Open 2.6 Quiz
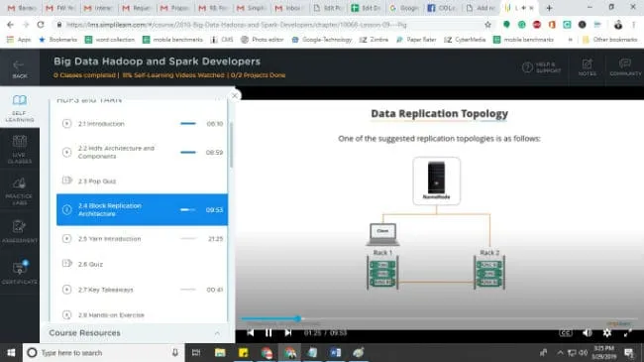This screenshot has width=644, height=362. click(142, 264)
